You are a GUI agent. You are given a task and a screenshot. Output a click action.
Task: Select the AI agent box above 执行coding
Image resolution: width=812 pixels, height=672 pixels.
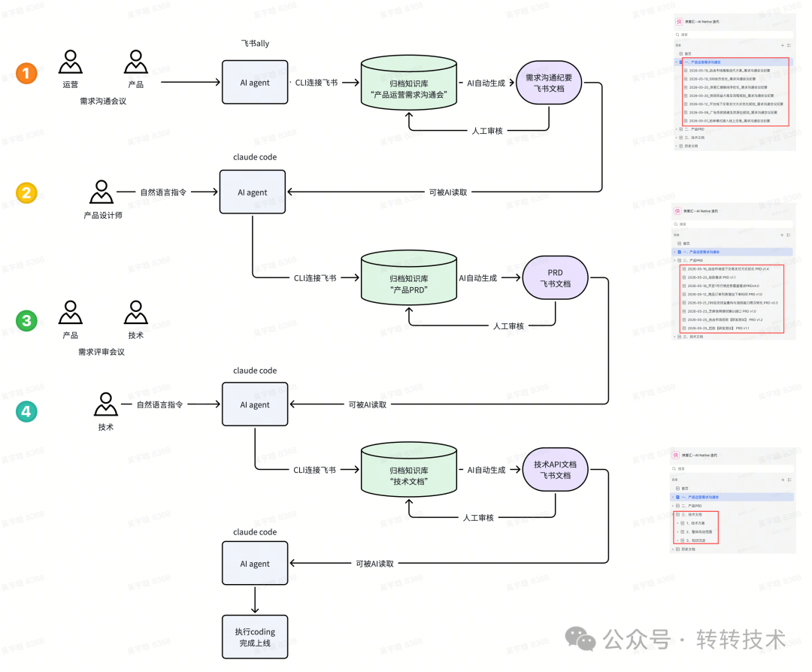(x=255, y=563)
